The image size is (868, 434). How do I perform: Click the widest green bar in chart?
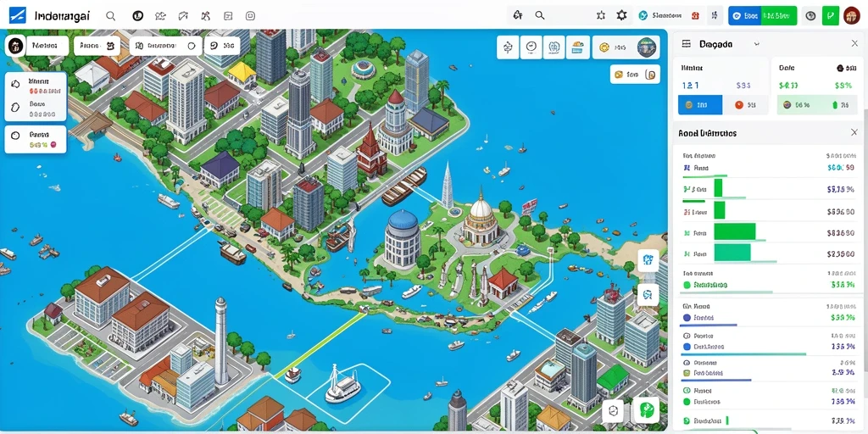735,231
